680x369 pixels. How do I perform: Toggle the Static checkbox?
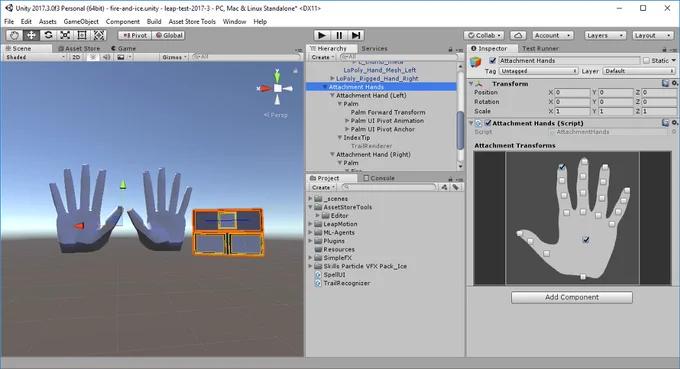point(646,61)
